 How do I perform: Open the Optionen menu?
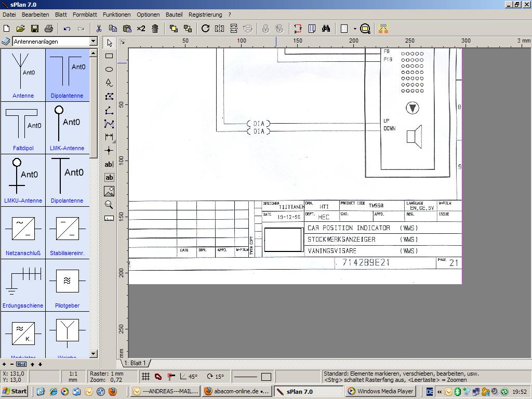point(148,15)
